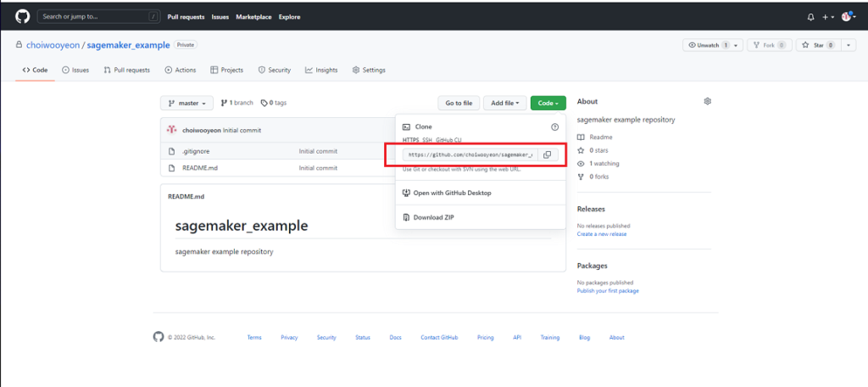This screenshot has width=868, height=387.
Task: Open the Projects tab
Action: (227, 70)
